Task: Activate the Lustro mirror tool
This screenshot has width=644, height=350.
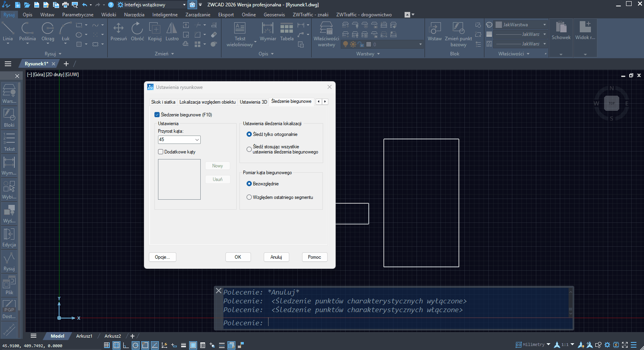Action: point(172,31)
